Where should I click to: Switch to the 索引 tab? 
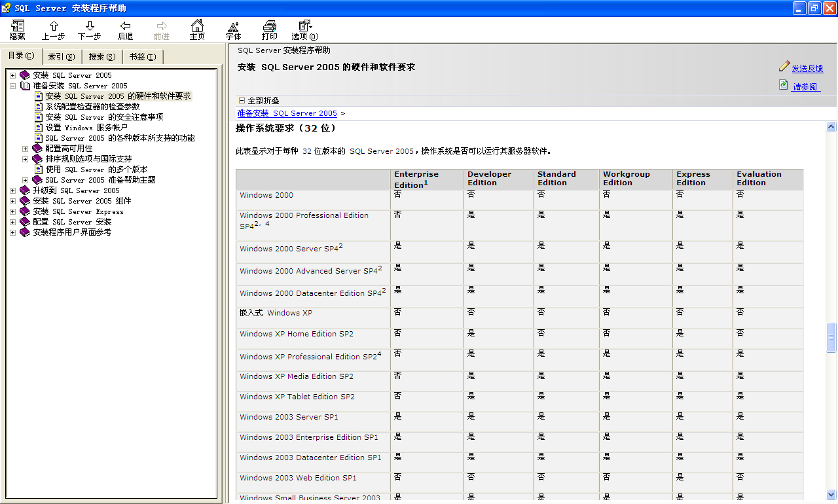coord(62,57)
